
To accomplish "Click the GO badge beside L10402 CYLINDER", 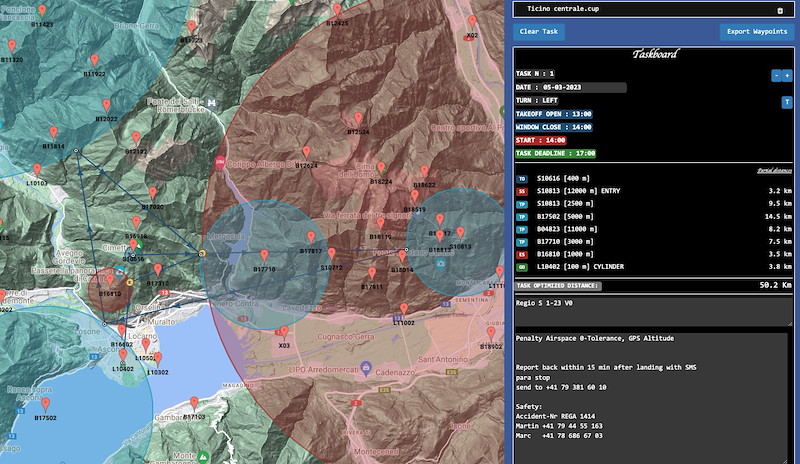I will (521, 267).
